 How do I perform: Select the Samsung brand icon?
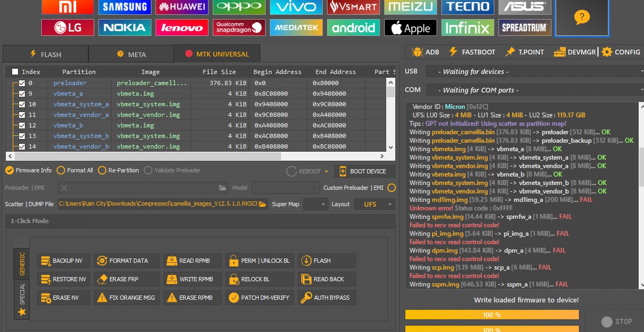click(125, 7)
